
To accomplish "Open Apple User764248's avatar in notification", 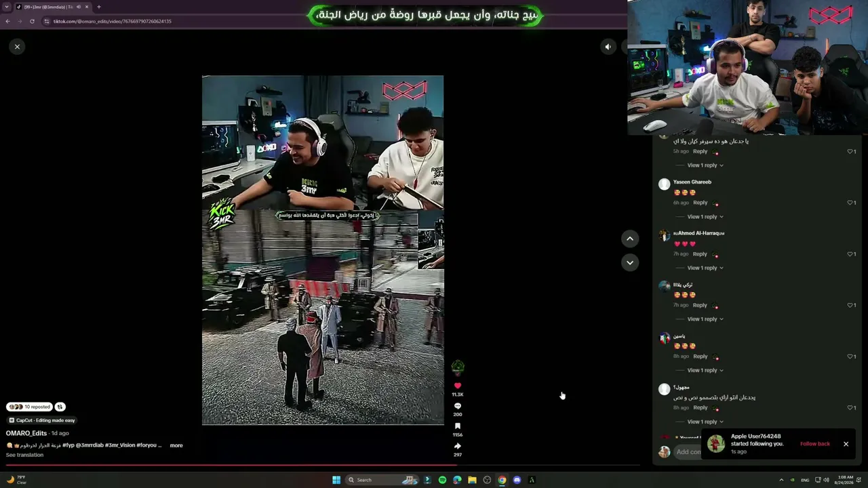I will [x=716, y=444].
